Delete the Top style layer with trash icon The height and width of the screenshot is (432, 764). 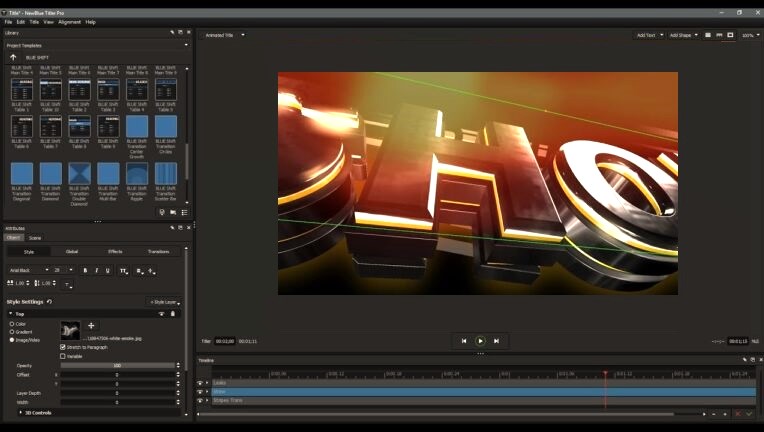point(172,314)
